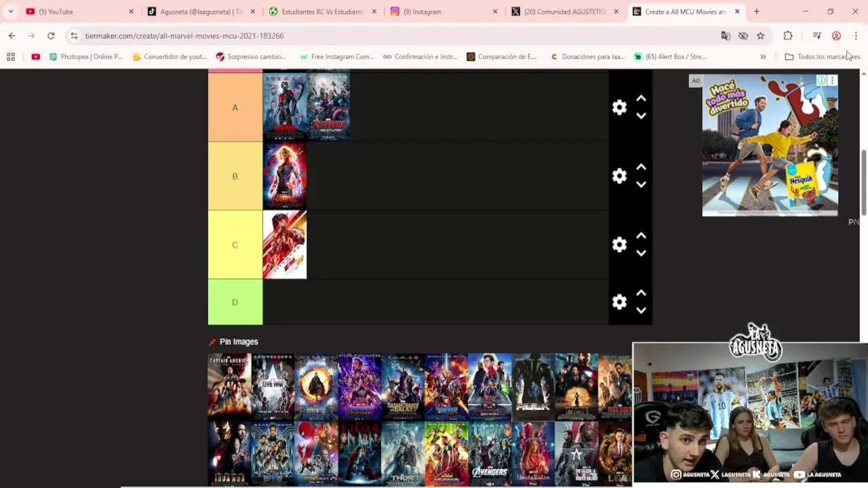Click the light-orange B tier label
868x488 pixels.
pos(235,176)
